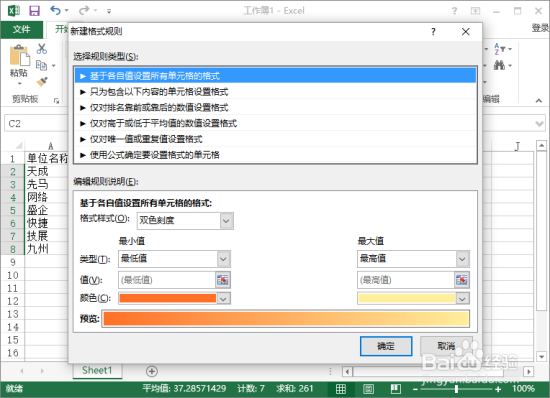This screenshot has height=398, width=550.
Task: Click the Name Box showing C2
Action: point(36,123)
